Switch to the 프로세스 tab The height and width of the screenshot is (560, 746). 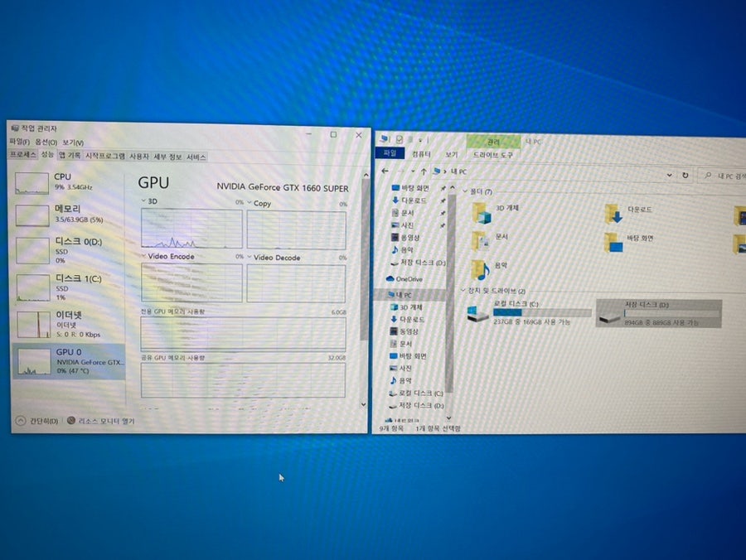pos(23,155)
